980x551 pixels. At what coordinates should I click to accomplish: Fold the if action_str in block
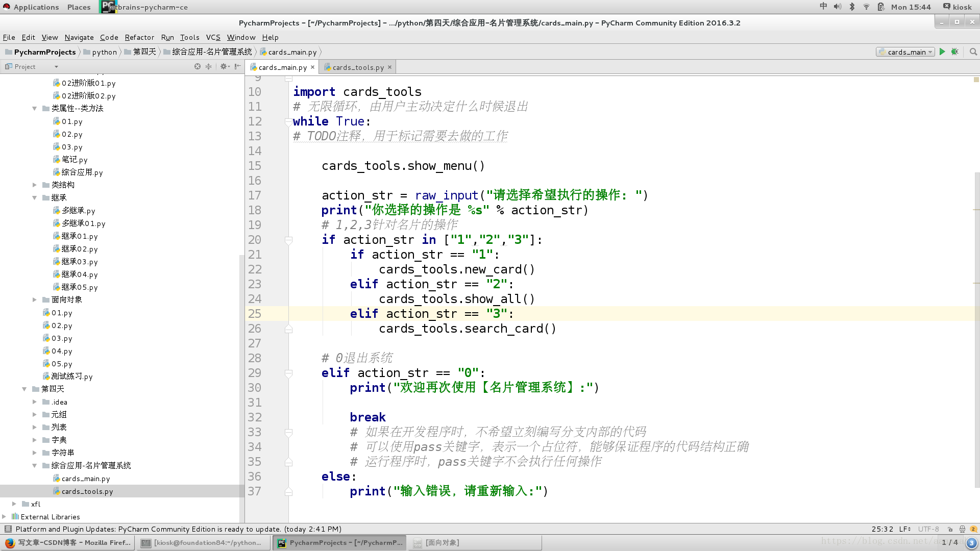pos(288,240)
